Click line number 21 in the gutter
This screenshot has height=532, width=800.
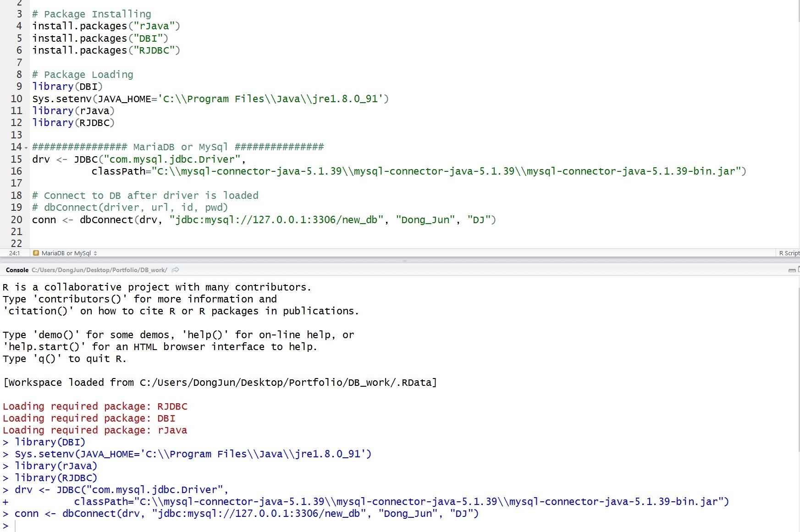(17, 232)
